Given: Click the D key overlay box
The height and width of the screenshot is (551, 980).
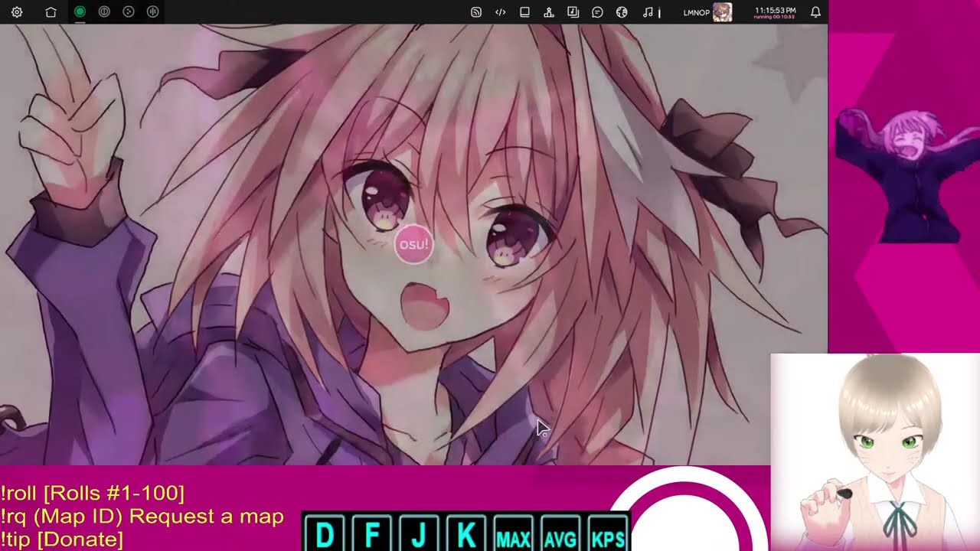Looking at the screenshot, I should (325, 533).
